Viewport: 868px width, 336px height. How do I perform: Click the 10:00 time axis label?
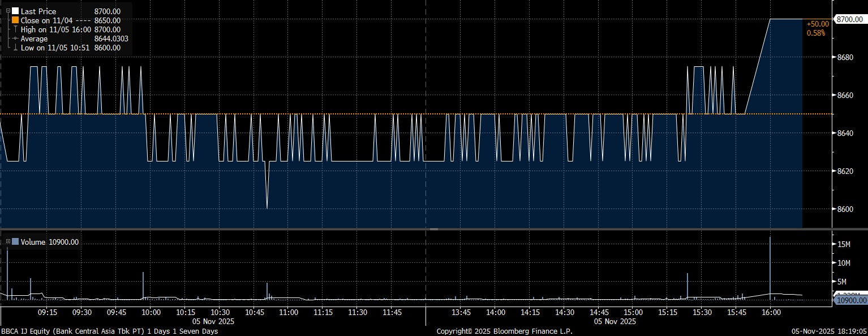(x=151, y=312)
